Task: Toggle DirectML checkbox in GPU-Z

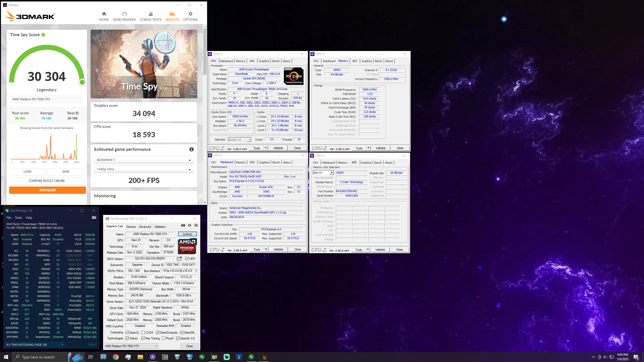Action: click(182, 332)
